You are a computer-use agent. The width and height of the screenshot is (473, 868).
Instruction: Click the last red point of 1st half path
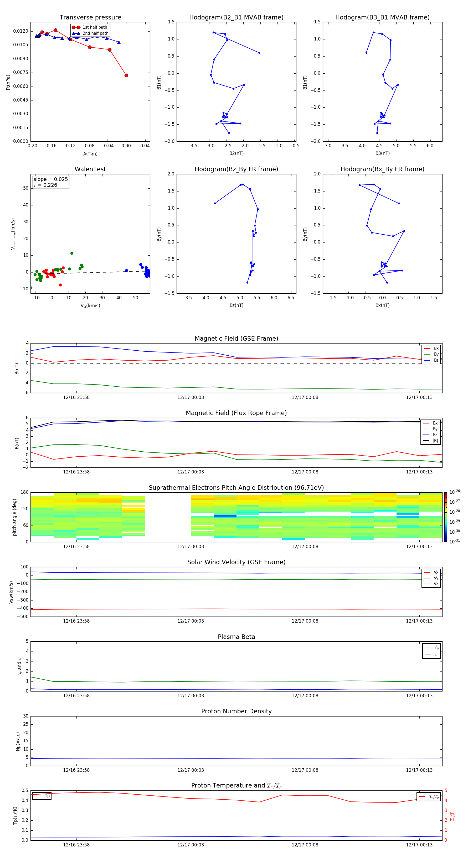126,75
